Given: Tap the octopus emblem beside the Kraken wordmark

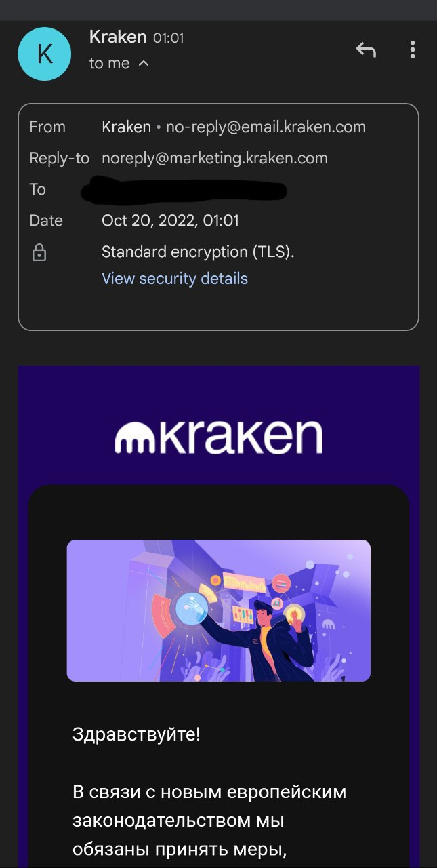Looking at the screenshot, I should tap(136, 438).
